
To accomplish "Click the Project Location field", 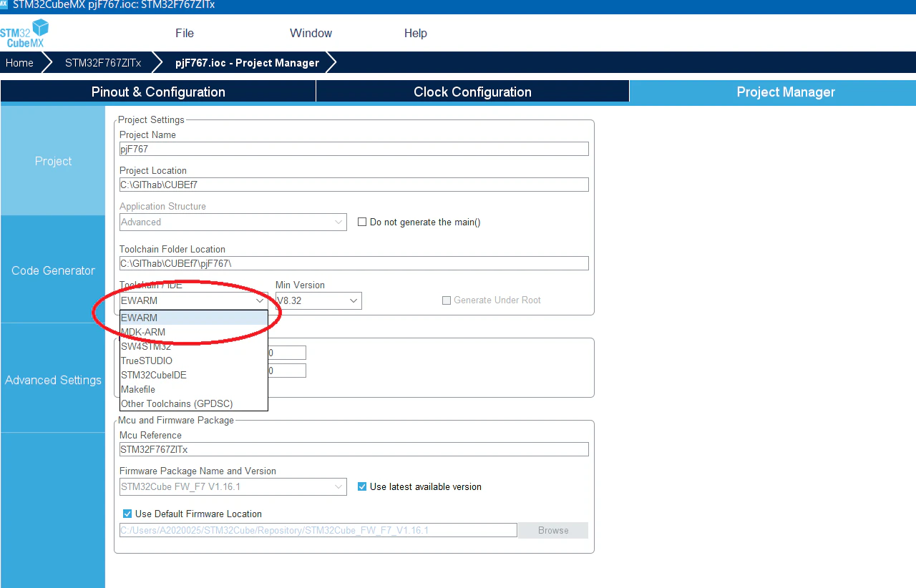I will (x=354, y=185).
